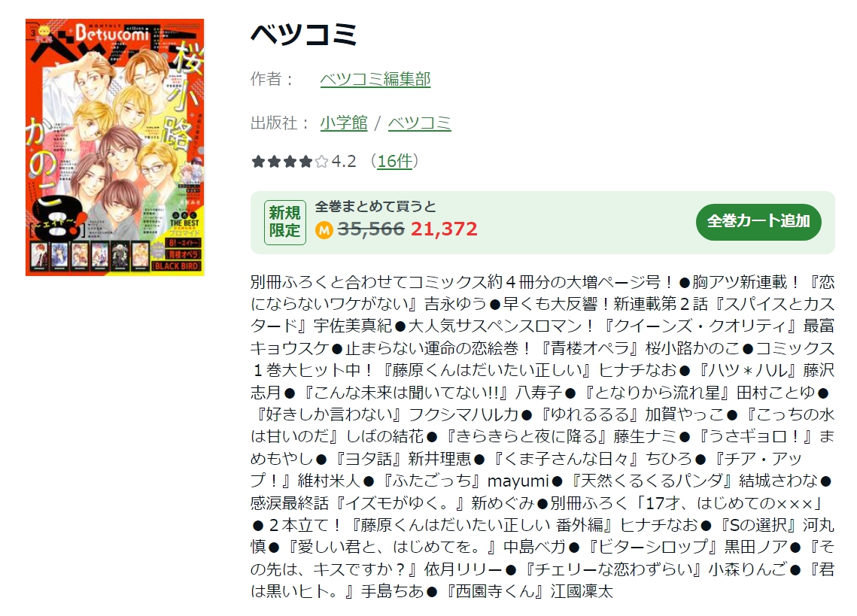The image size is (857, 616).
Task: Click the magazine description text block
Action: (x=542, y=437)
